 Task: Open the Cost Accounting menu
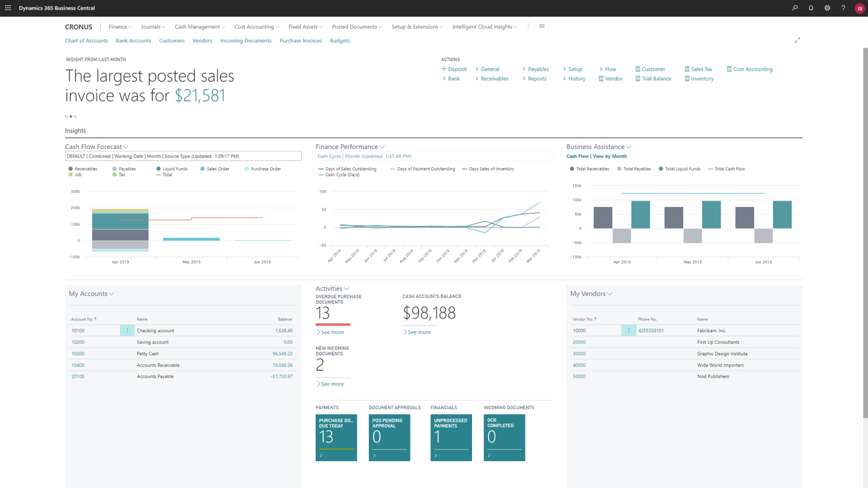click(257, 27)
